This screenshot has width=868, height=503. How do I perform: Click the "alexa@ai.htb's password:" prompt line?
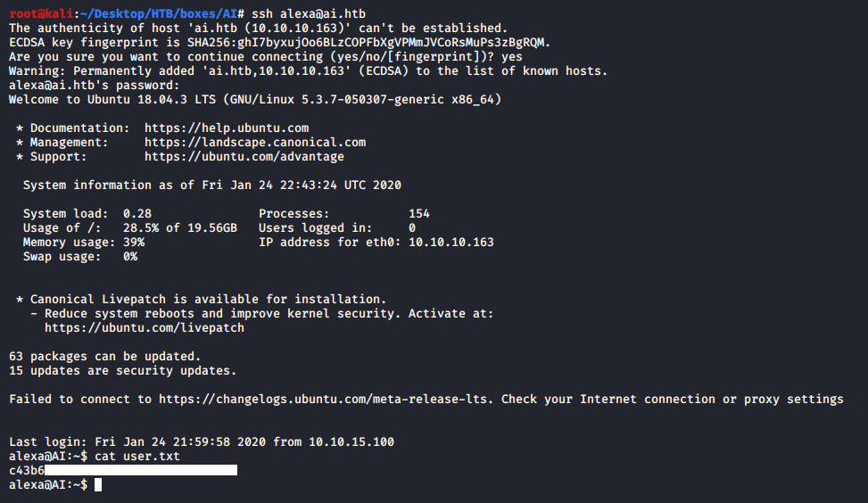tap(95, 86)
